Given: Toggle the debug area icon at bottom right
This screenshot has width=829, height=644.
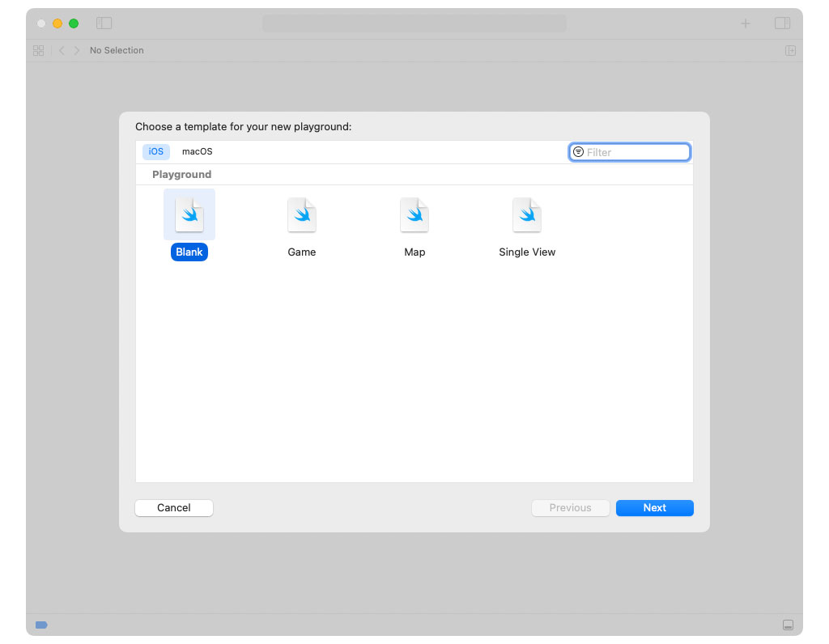Looking at the screenshot, I should click(x=788, y=625).
